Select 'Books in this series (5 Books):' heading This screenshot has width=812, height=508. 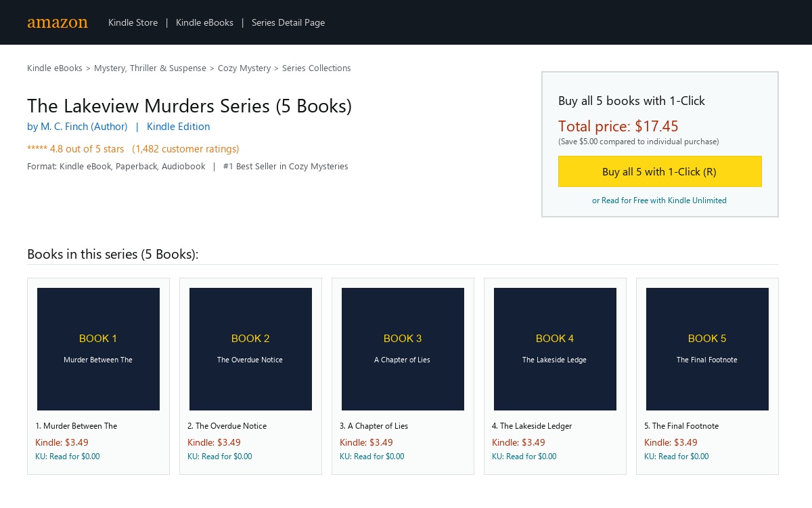coord(112,255)
